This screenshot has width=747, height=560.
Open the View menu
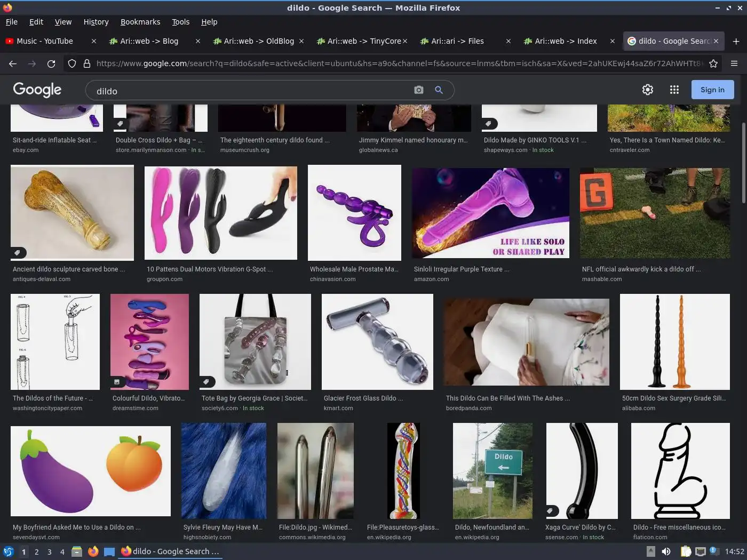tap(63, 22)
